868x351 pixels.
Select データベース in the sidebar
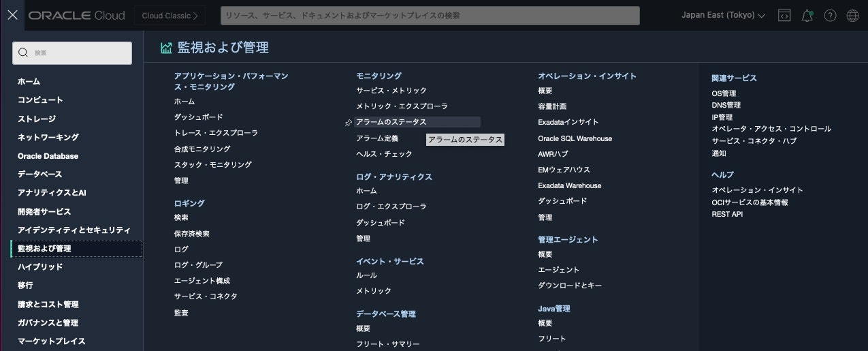coord(39,174)
